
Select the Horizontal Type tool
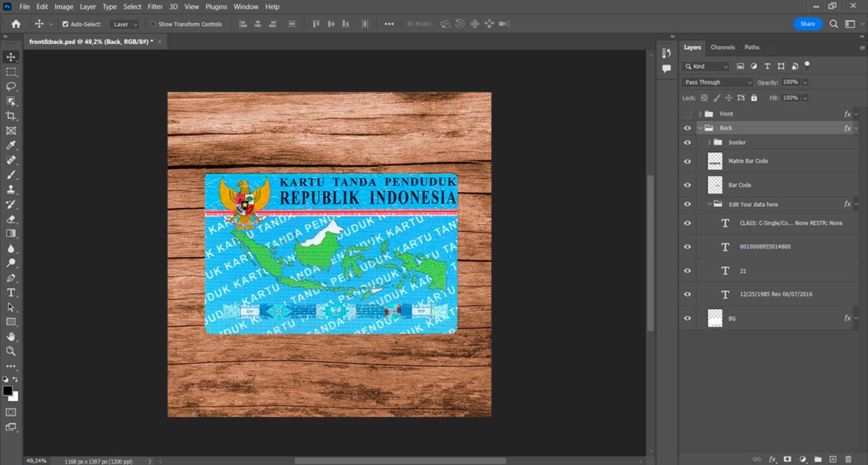(11, 292)
